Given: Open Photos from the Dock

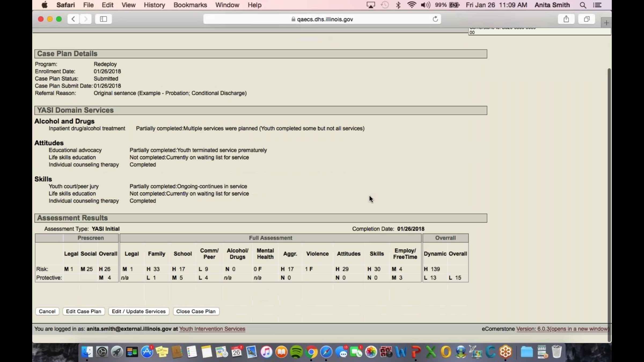Looking at the screenshot, I should tap(371, 352).
